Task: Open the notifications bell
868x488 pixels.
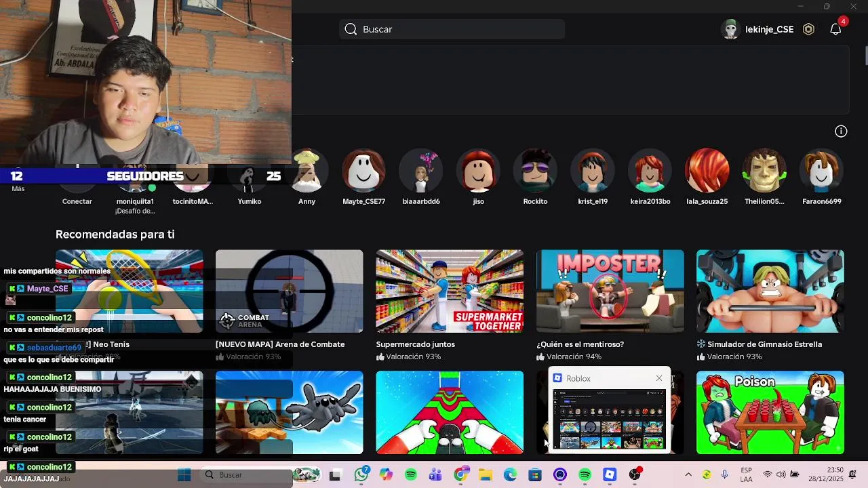Action: tap(836, 29)
